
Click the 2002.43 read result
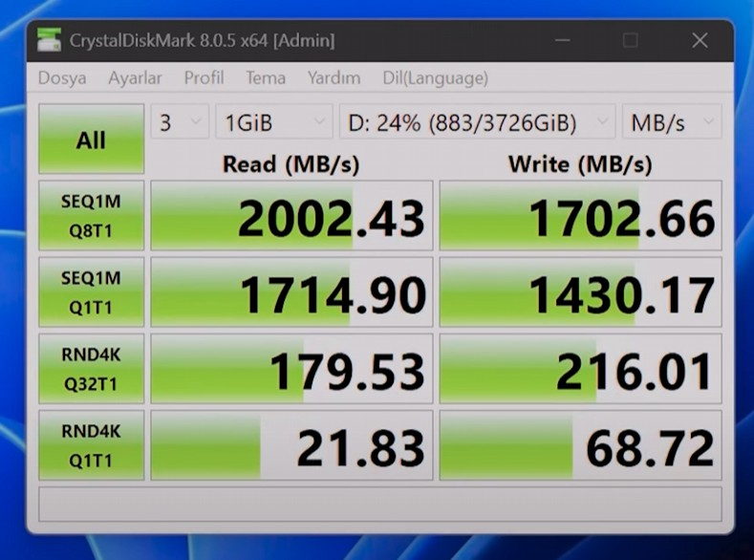coord(291,215)
